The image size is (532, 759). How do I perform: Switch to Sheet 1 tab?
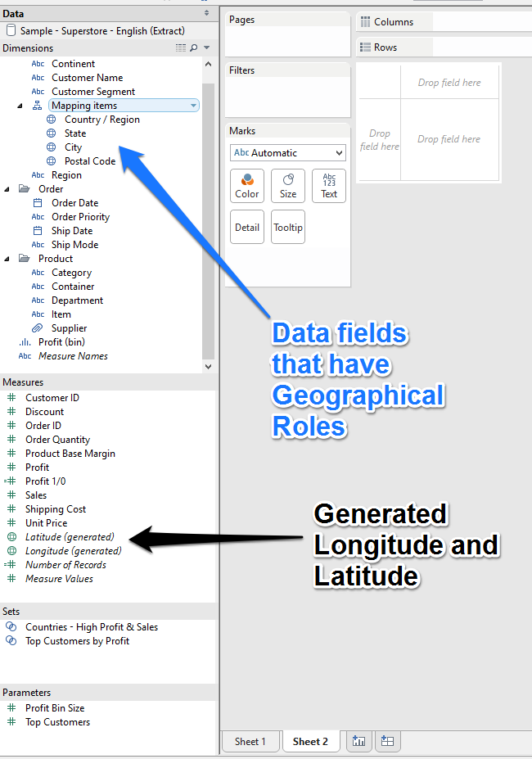tap(250, 742)
